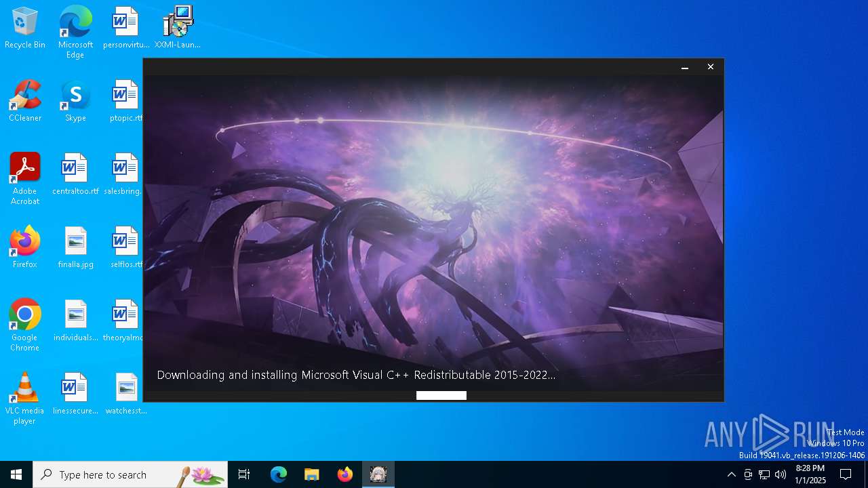Select the personvirtu... Word document icon
The width and height of the screenshot is (868, 488).
click(125, 28)
